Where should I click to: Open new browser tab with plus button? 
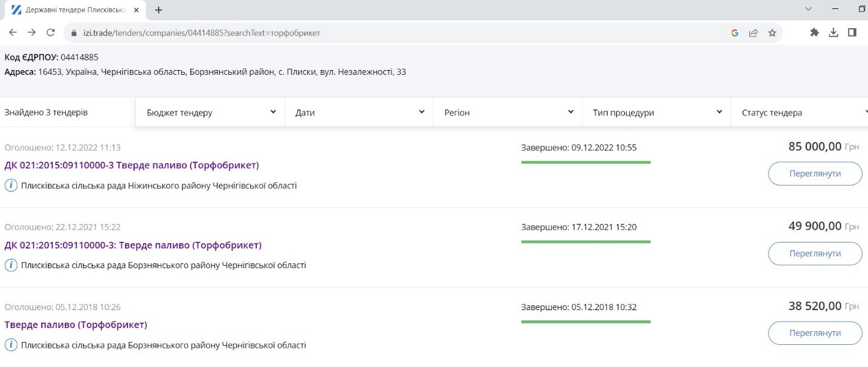159,10
